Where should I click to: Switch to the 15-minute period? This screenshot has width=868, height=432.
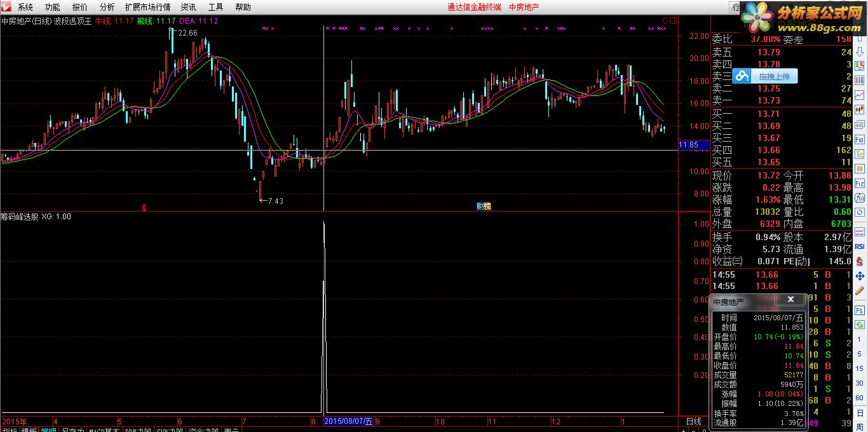(859, 368)
